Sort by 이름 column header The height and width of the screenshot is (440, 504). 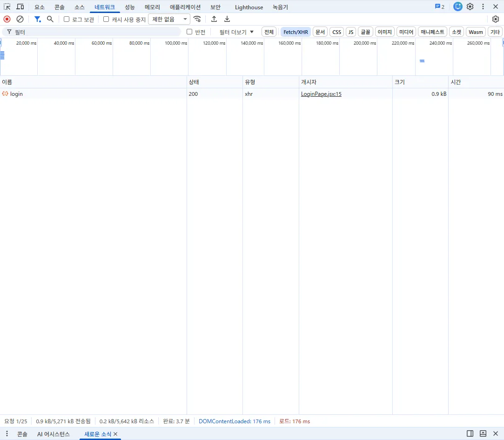93,82
